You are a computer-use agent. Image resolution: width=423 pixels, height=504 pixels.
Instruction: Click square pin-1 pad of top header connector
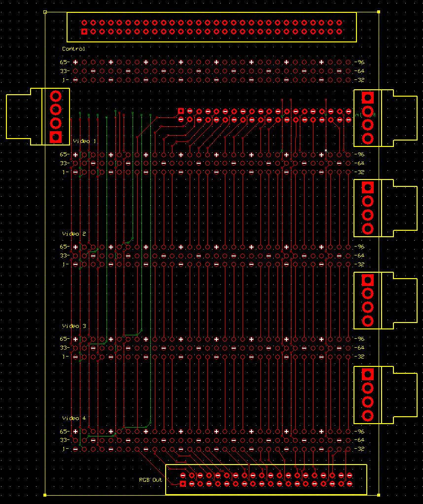pos(84,32)
